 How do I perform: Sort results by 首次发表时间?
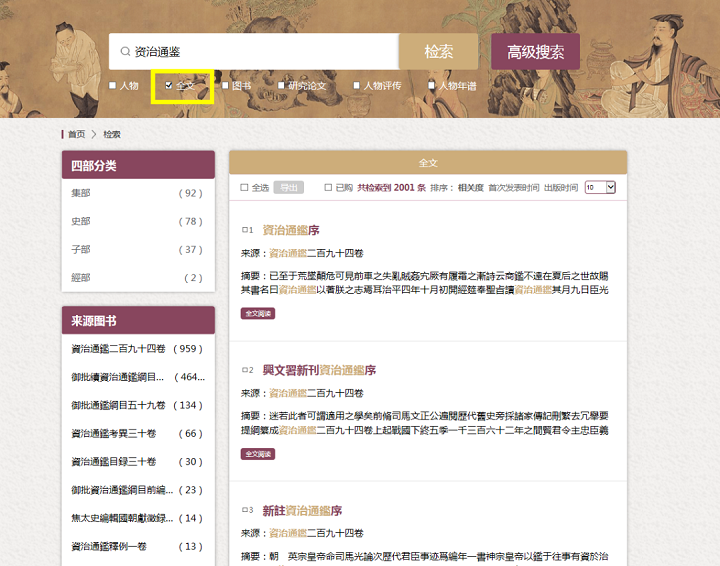(513, 187)
